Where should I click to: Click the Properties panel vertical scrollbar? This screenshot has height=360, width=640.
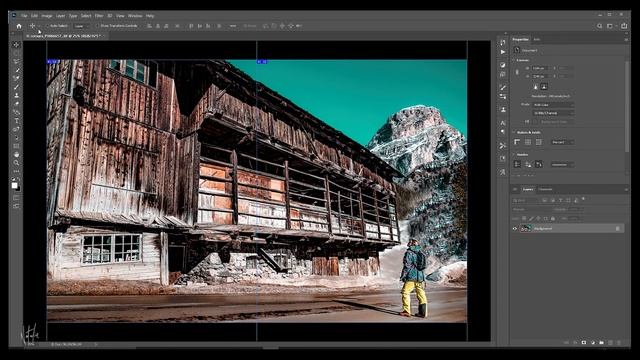coord(627,106)
